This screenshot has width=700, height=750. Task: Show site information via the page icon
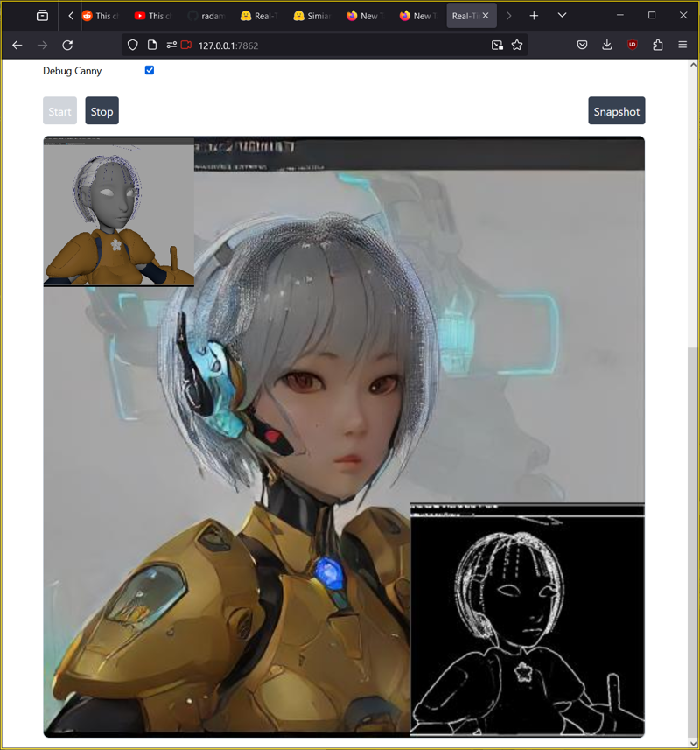pos(152,45)
